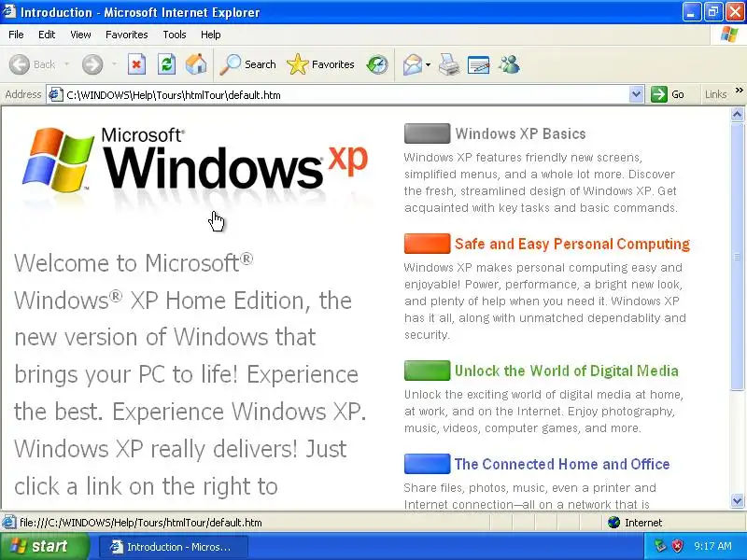This screenshot has width=747, height=560.
Task: Open the Help menu
Action: tap(210, 35)
